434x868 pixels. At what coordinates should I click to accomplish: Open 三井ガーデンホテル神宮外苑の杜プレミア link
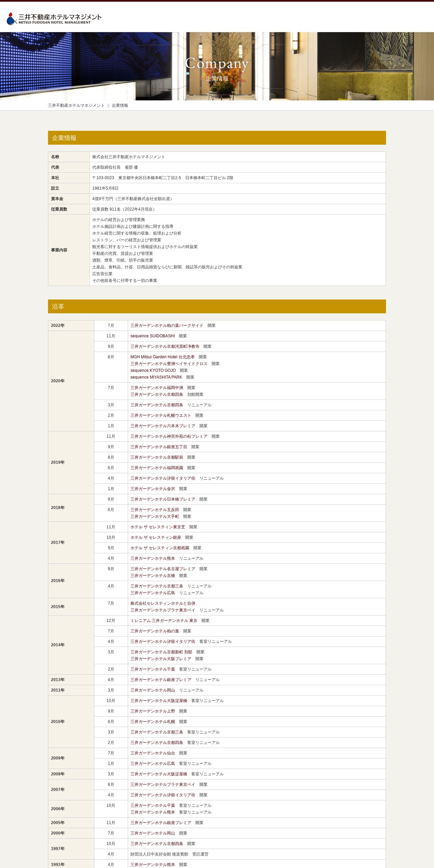169,436
